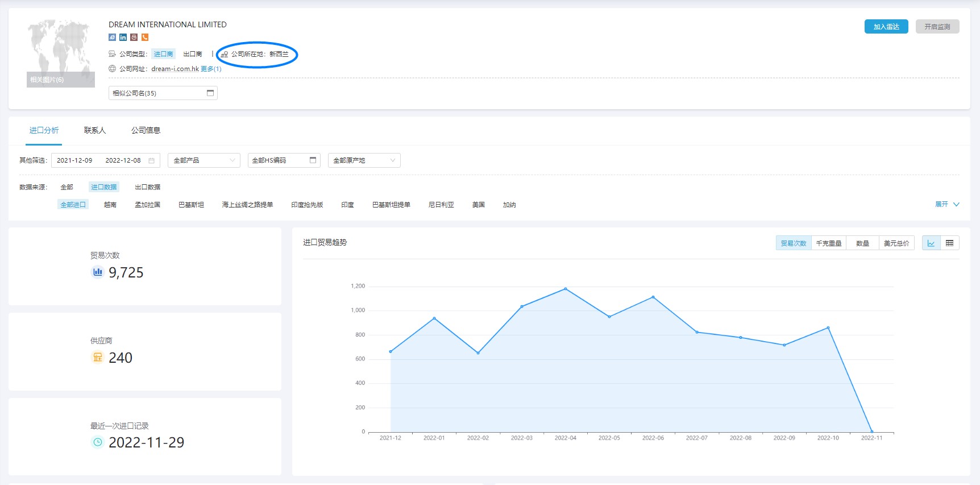Image resolution: width=980 pixels, height=485 pixels.
Task: Open the 全部产品 dropdown
Action: tap(204, 160)
